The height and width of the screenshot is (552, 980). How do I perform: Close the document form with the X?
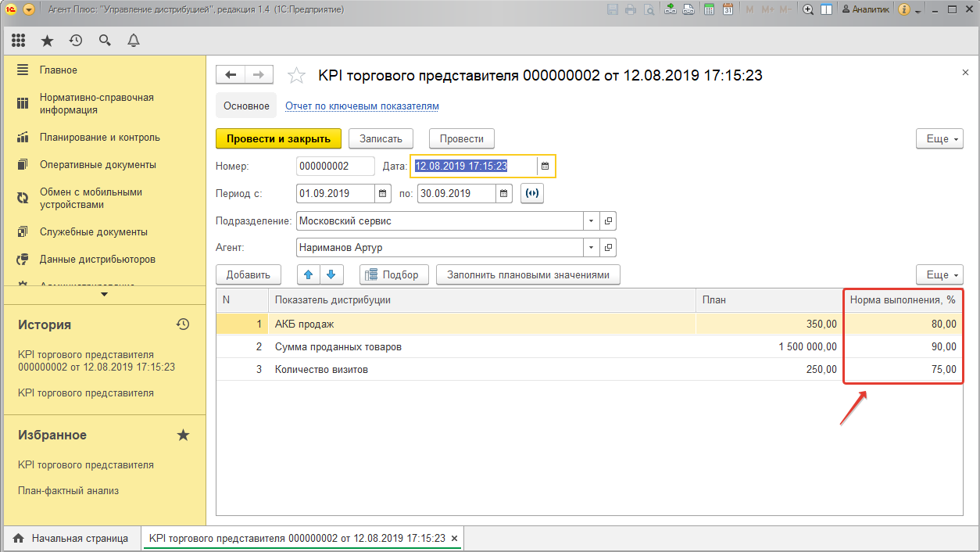965,71
